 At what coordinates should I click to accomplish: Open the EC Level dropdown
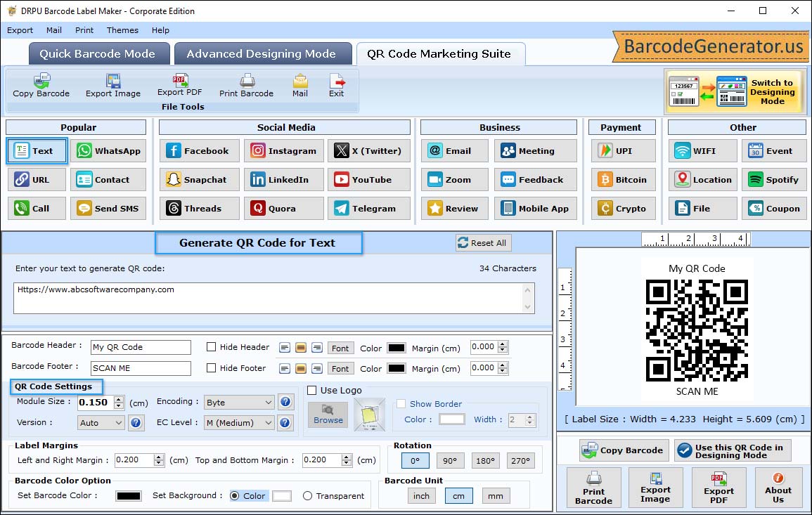(x=239, y=423)
